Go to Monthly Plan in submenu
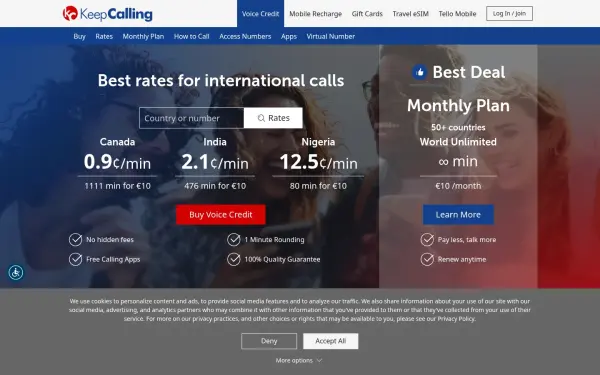 [x=143, y=36]
